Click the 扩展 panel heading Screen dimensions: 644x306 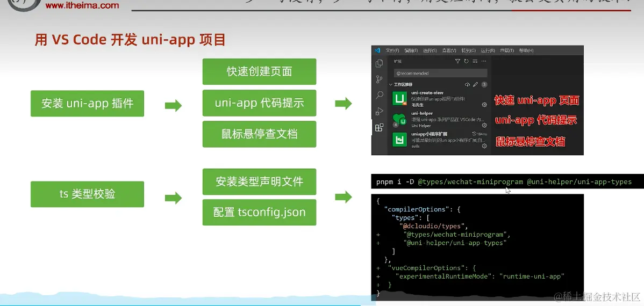pyautogui.click(x=398, y=61)
